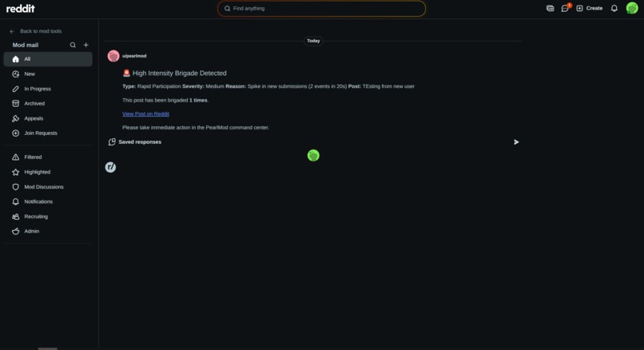Open Saved responses

point(135,142)
